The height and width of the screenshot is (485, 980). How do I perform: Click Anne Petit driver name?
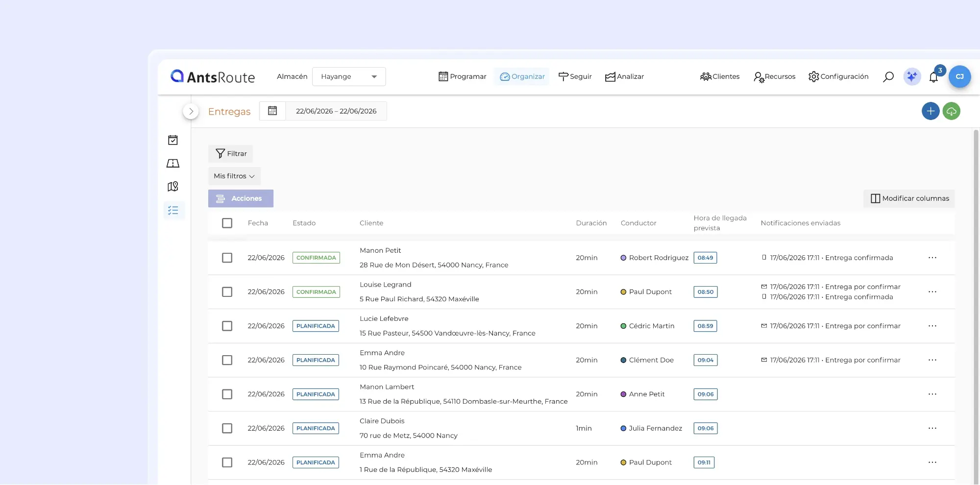[x=647, y=394]
